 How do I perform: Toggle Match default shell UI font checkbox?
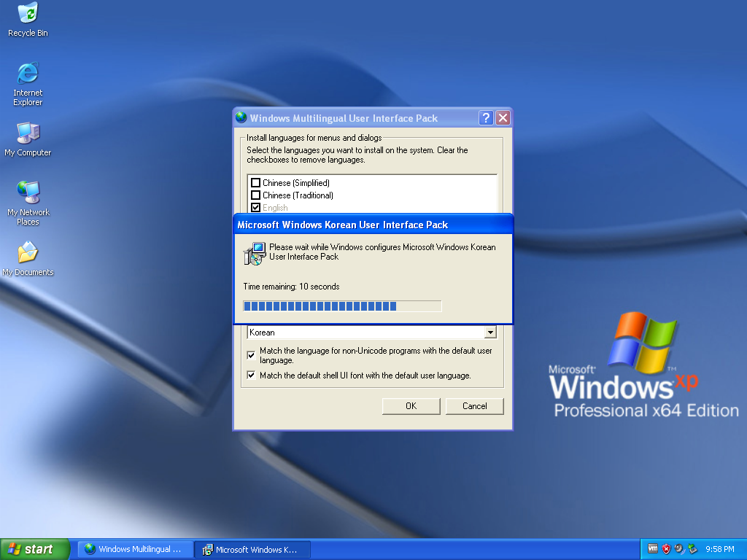(251, 376)
